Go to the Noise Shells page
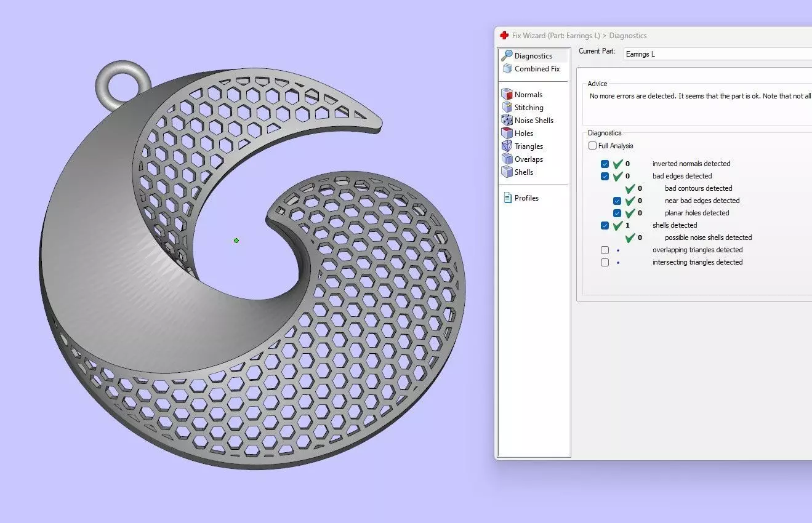 [534, 121]
